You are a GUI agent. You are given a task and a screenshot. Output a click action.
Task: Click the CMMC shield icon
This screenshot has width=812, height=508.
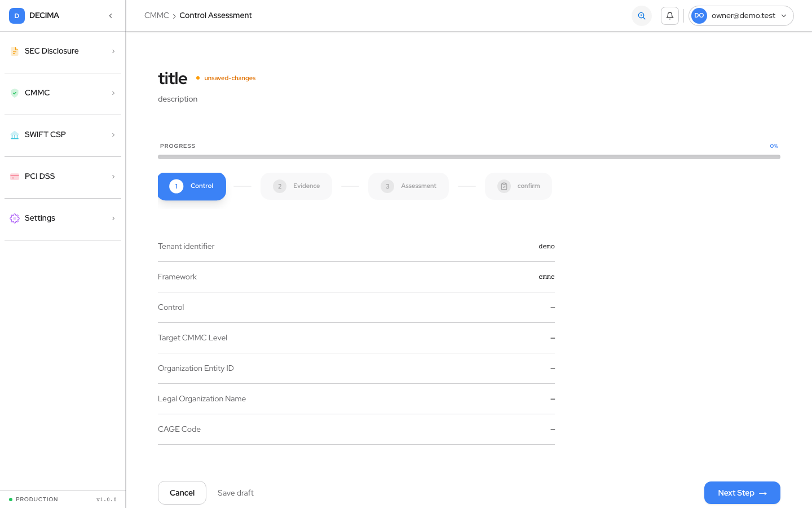tap(15, 93)
